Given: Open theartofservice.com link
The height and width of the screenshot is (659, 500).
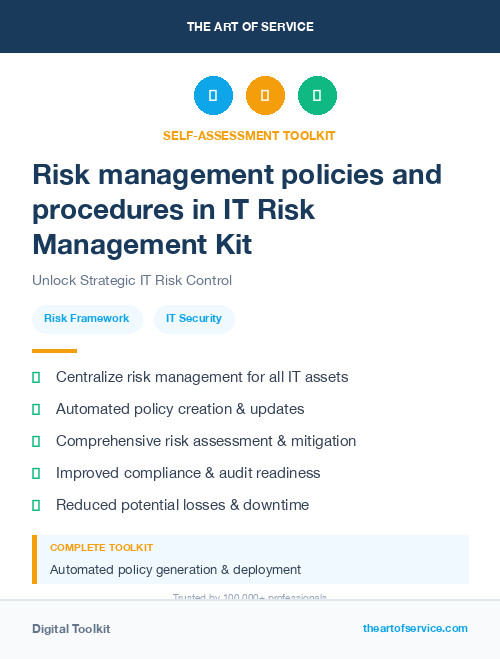Looking at the screenshot, I should 415,628.
